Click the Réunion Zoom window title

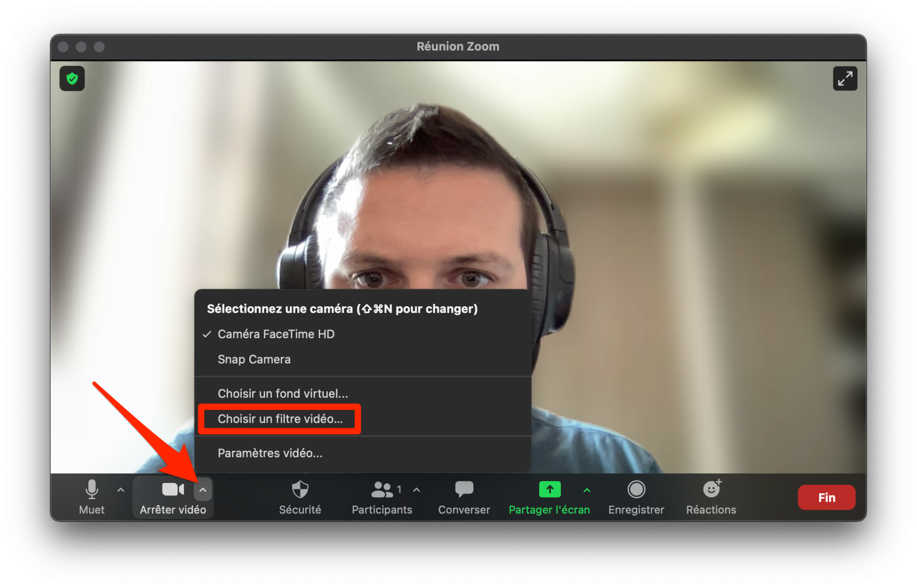(458, 46)
